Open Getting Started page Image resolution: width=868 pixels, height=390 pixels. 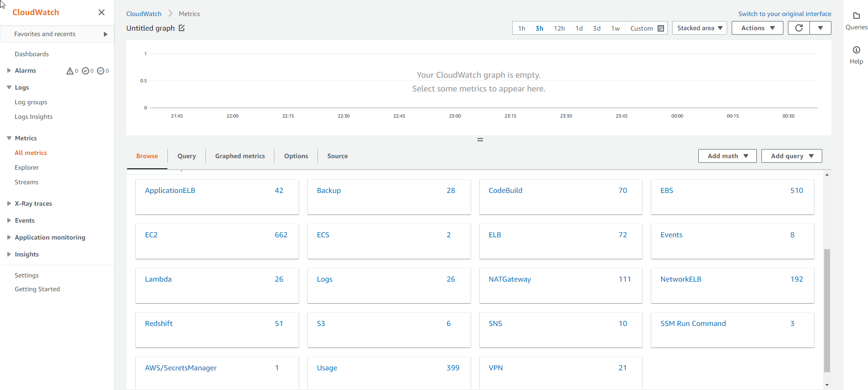[x=37, y=289]
